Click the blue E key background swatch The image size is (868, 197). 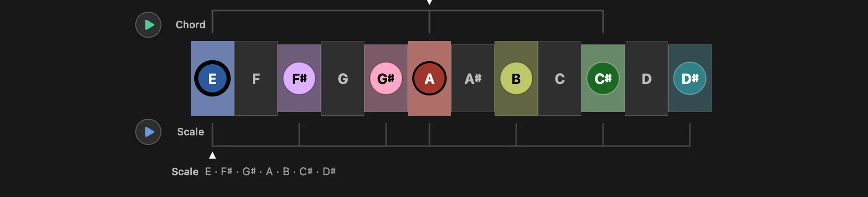(212, 78)
